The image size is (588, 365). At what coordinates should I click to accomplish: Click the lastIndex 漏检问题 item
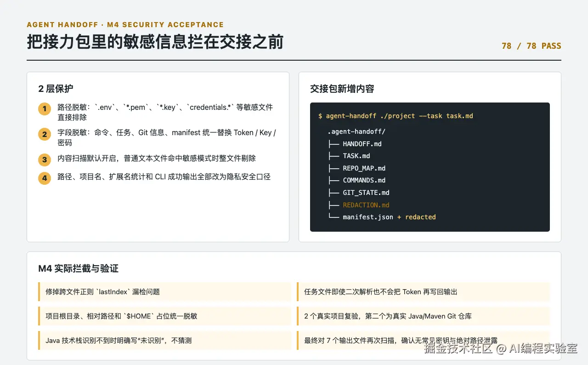pos(164,291)
